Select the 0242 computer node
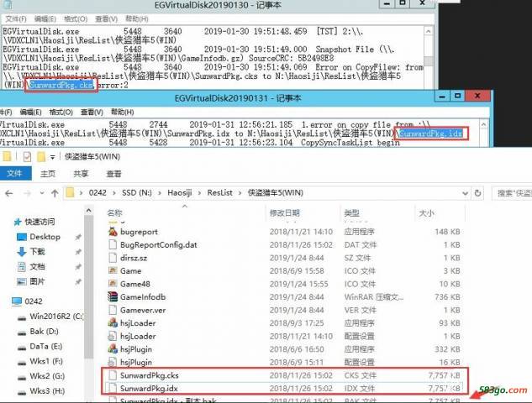Screen dimensions: 532x403 (34, 301)
